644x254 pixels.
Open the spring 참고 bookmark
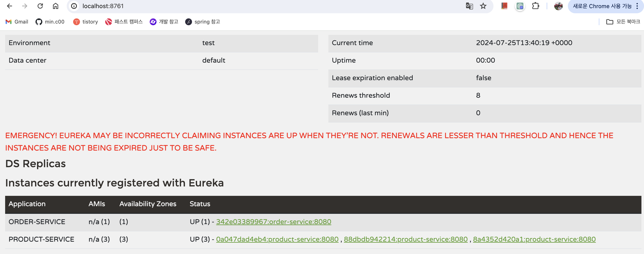203,22
